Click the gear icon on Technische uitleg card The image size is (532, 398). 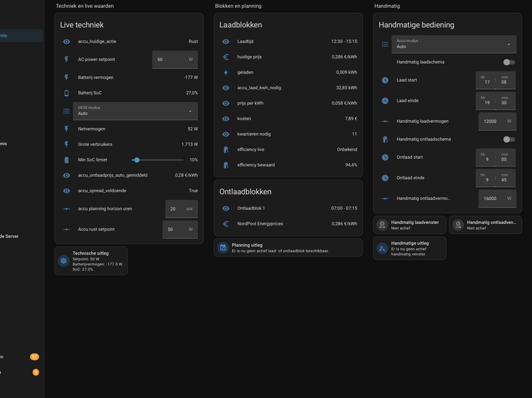click(x=63, y=260)
